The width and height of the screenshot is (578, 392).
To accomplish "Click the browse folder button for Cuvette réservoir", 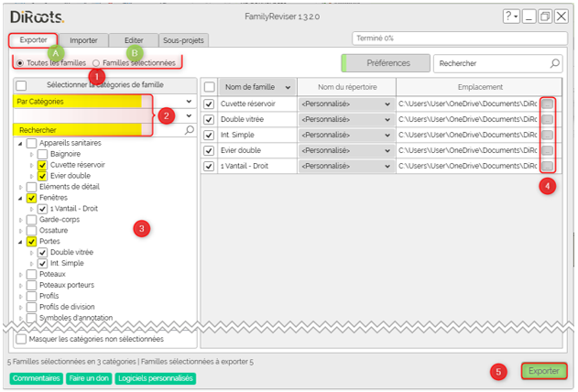I will (547, 104).
